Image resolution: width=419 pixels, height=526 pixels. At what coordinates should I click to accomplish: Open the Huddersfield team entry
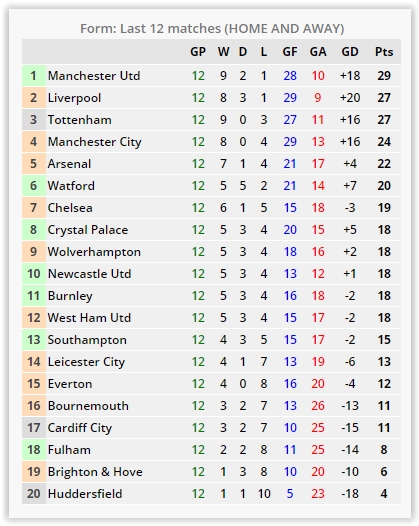85,493
